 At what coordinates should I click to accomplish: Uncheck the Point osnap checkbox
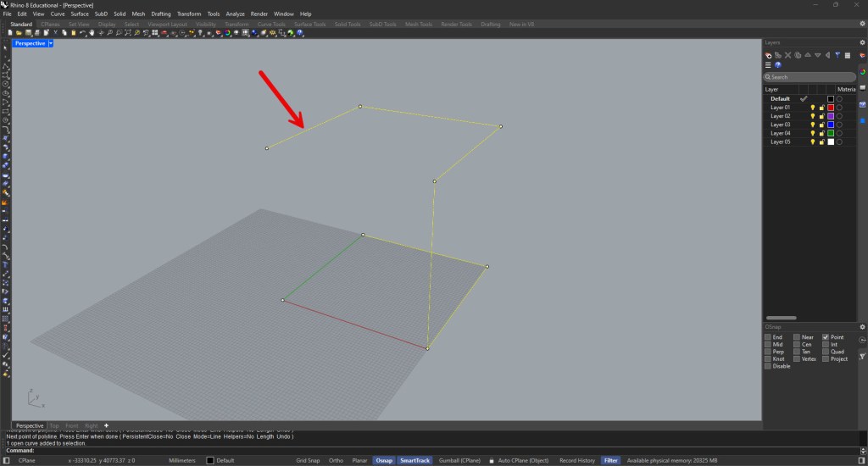pos(826,337)
